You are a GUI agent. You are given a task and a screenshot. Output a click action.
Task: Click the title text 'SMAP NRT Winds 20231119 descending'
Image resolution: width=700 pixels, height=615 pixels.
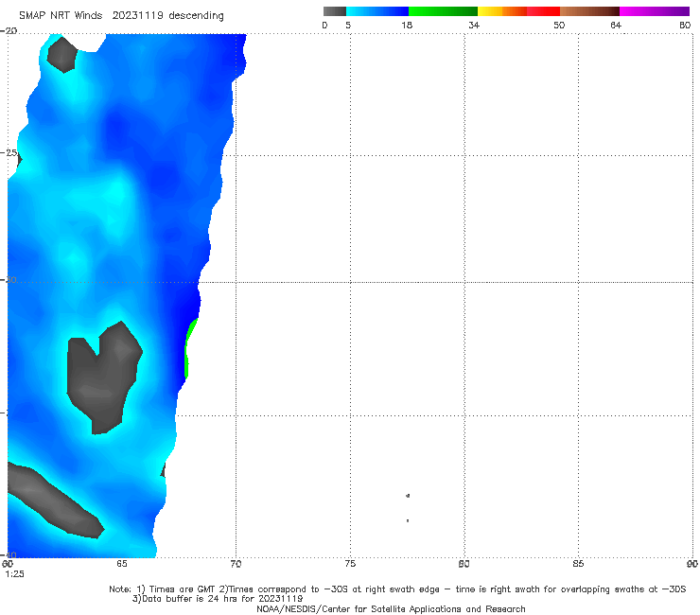click(121, 16)
